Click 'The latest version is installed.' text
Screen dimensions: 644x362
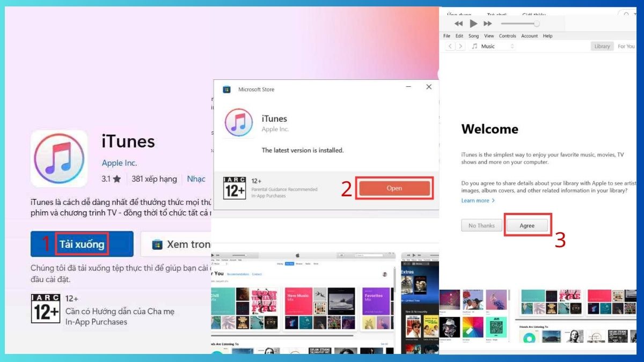tap(302, 150)
